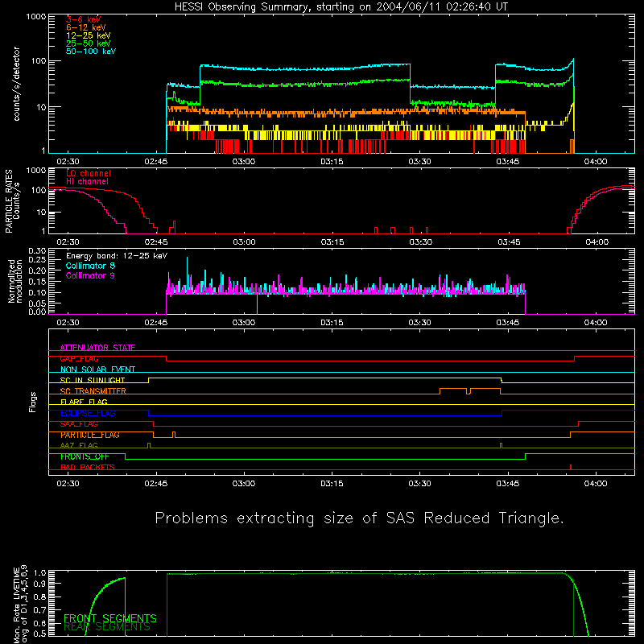Viewport: 644px width, 644px height.
Task: Click the GAP_FLAG label
Action: [79, 358]
